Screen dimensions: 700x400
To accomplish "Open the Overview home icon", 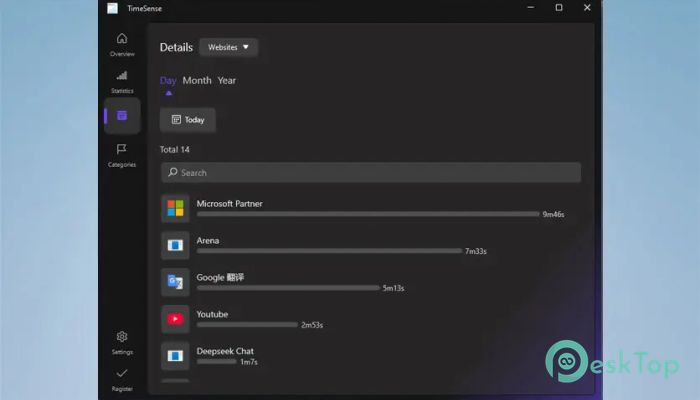I will pos(122,39).
